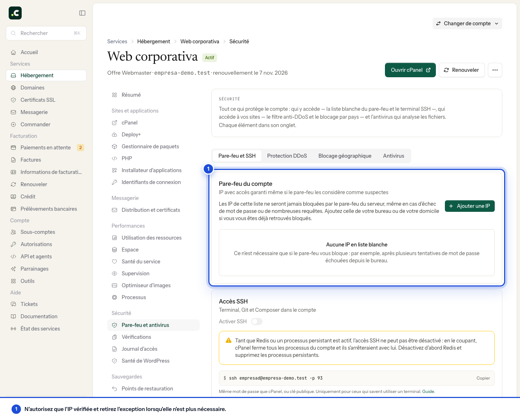Image resolution: width=520 pixels, height=420 pixels.
Task: Open Utilisation des ressources
Action: (153, 238)
